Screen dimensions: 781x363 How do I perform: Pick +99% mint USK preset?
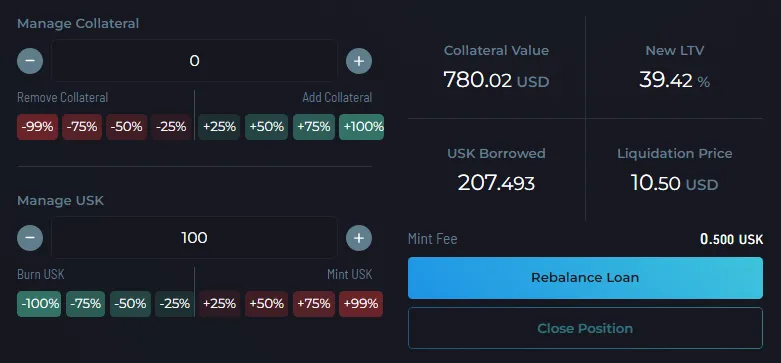click(x=361, y=304)
